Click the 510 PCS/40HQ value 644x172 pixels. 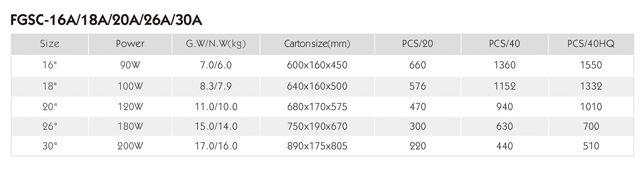(x=591, y=147)
